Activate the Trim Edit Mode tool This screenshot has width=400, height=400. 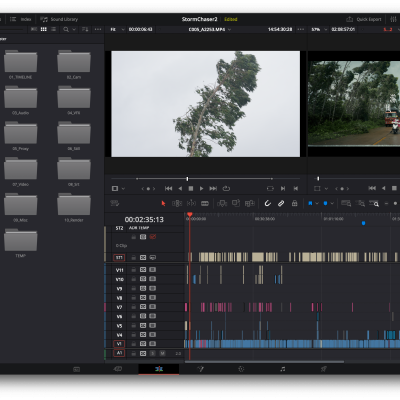tap(177, 203)
